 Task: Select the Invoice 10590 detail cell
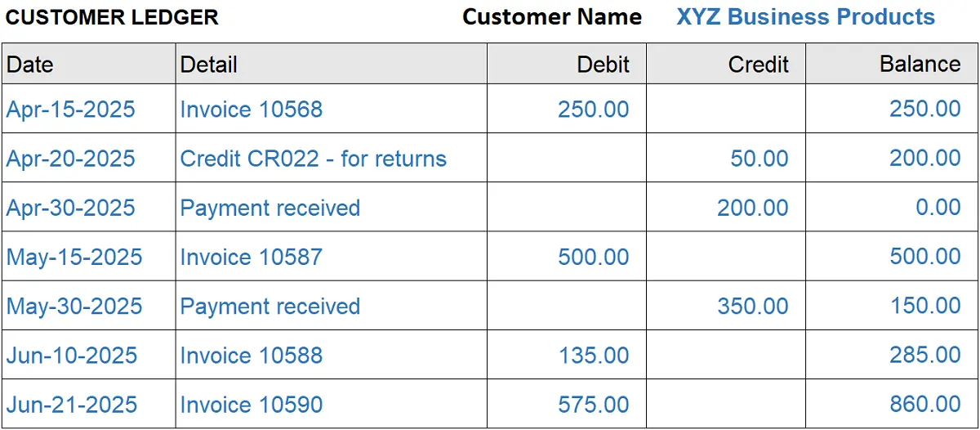[252, 404]
